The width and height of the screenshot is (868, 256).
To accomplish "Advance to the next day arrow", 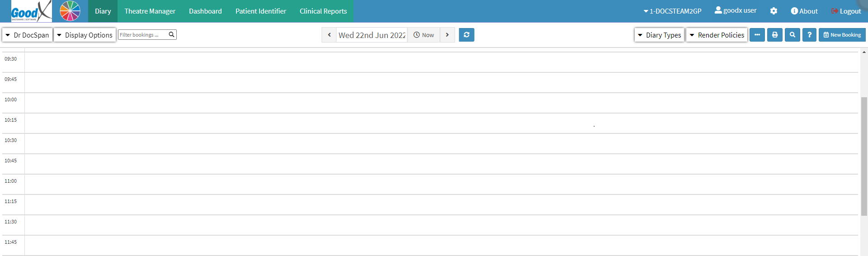I will (447, 35).
